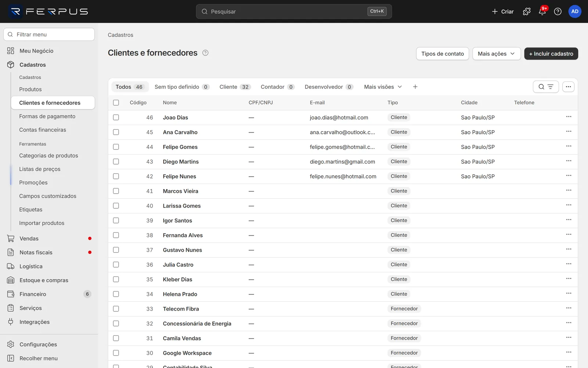The image size is (588, 368).
Task: Open the Mais ações dropdown
Action: click(x=496, y=54)
